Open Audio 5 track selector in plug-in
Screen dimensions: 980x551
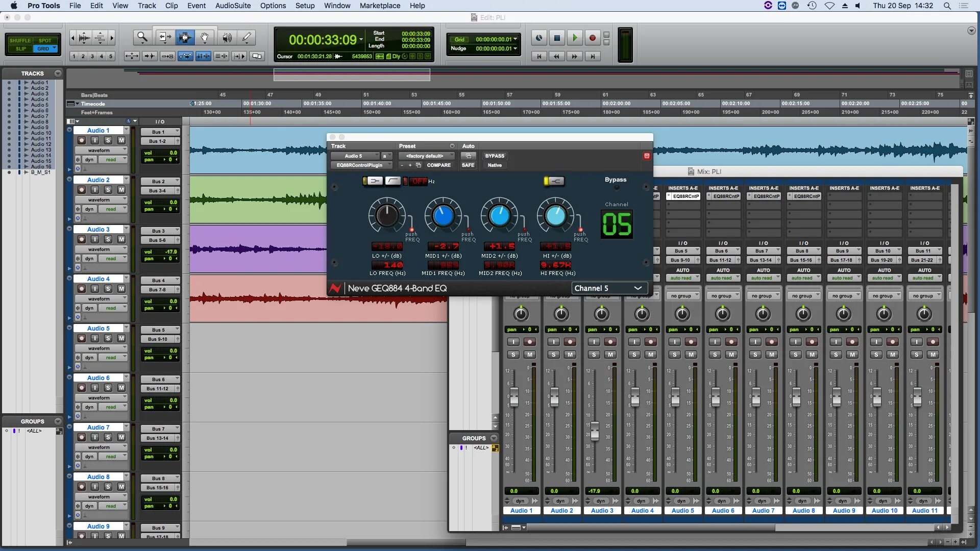(x=356, y=156)
